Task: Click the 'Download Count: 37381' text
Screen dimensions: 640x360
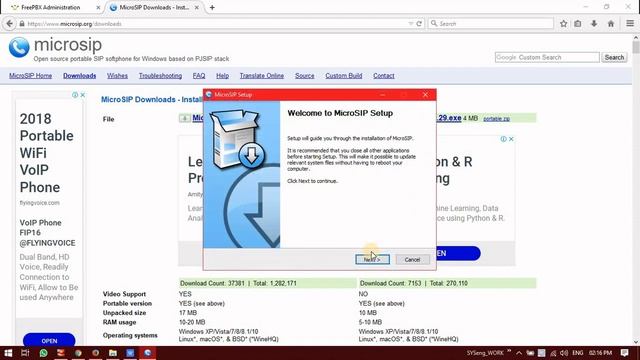Action: (212, 283)
